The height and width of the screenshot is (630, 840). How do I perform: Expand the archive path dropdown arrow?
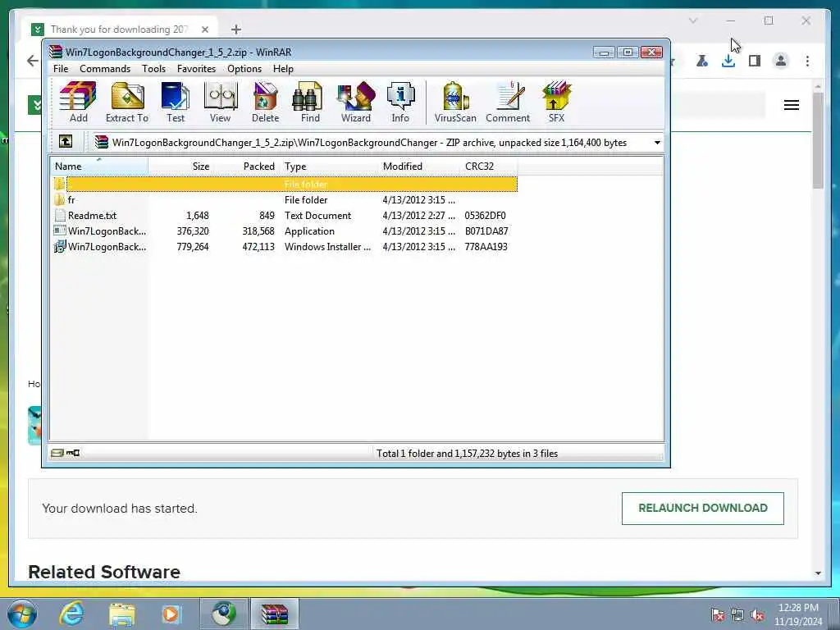(657, 143)
